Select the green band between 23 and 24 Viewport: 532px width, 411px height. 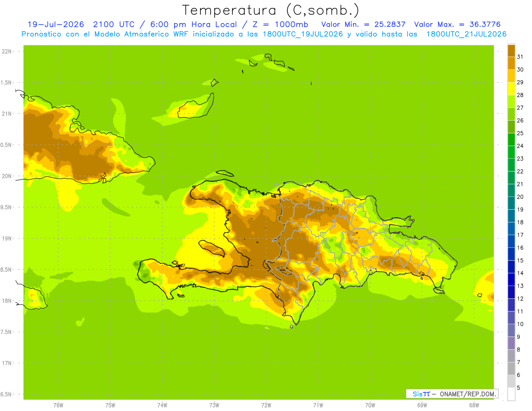[x=511, y=152]
